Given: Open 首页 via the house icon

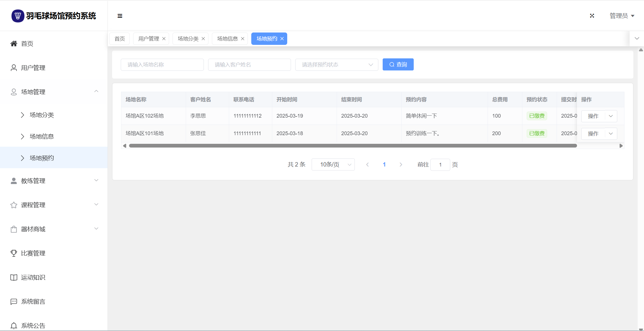Looking at the screenshot, I should [x=14, y=44].
